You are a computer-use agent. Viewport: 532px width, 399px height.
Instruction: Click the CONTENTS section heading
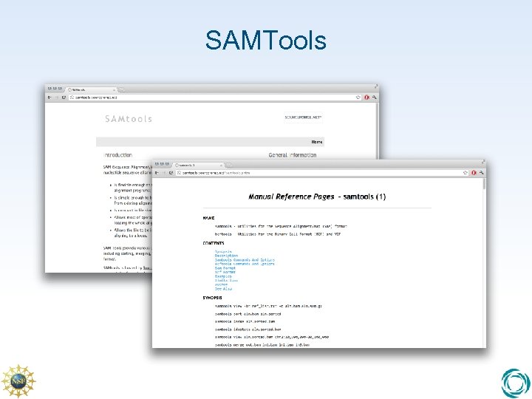[x=214, y=243]
